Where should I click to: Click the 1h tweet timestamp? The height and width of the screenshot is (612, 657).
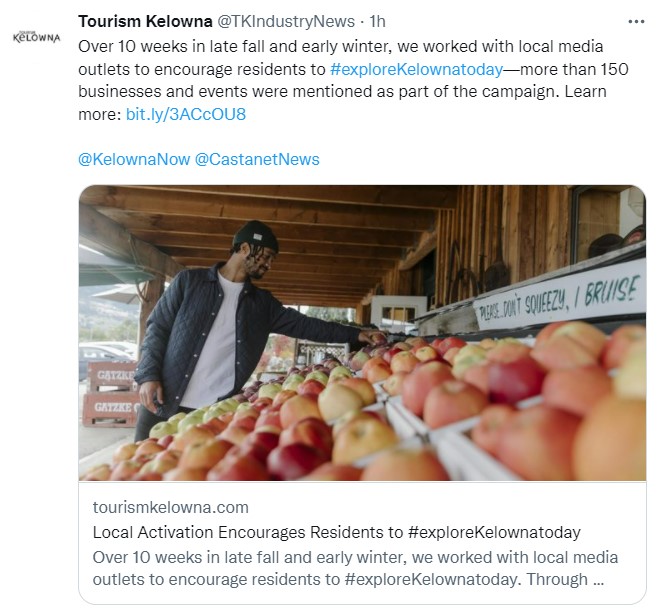(378, 21)
